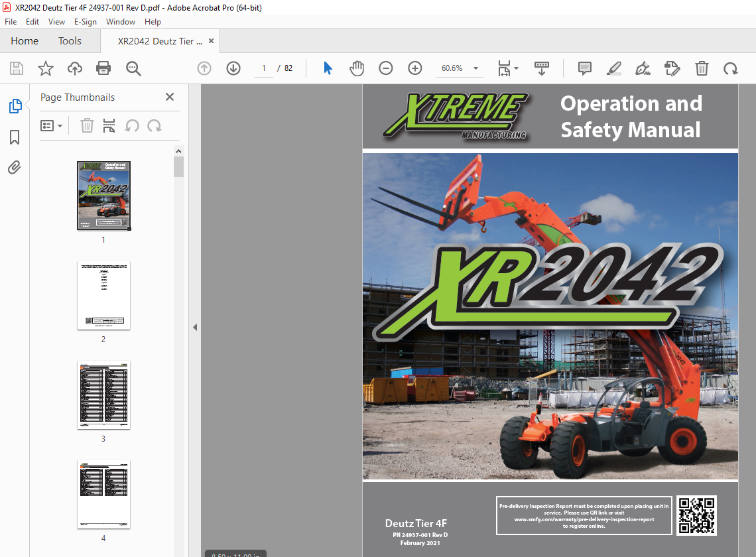Click the 60.6% zoom value field
The width and height of the screenshot is (756, 557).
point(452,68)
